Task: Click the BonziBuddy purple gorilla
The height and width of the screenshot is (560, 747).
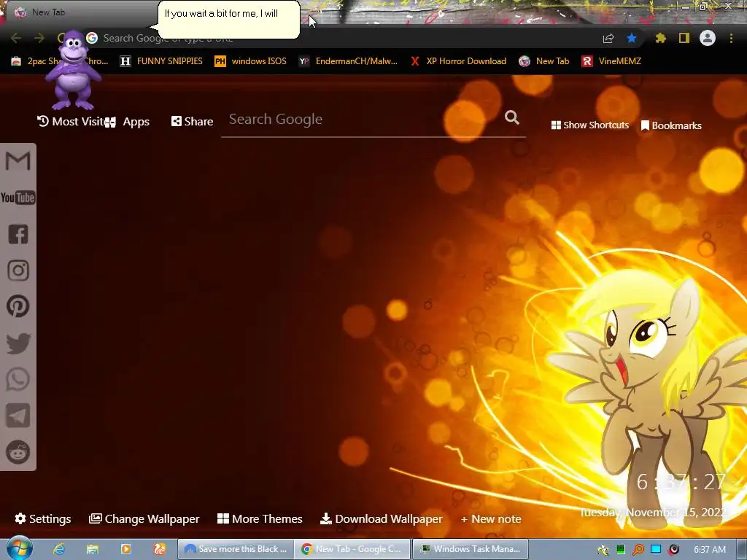Action: (x=73, y=70)
